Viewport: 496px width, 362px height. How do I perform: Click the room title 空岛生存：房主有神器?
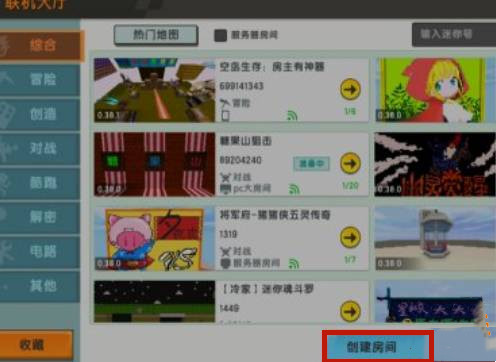coord(272,67)
